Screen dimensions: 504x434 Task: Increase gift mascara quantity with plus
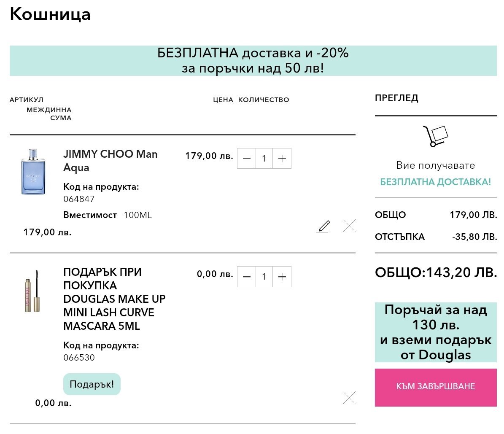pos(282,277)
